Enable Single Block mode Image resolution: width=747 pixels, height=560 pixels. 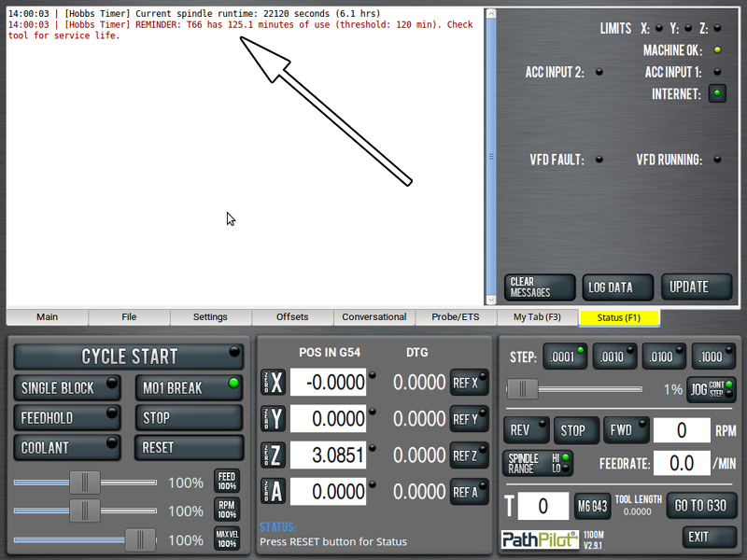pos(67,387)
